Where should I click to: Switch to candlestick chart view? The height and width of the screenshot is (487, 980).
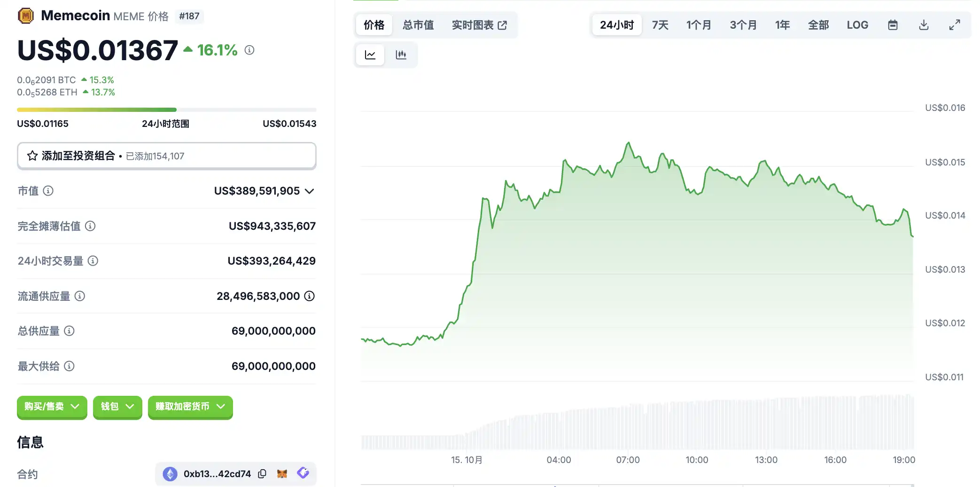pyautogui.click(x=401, y=55)
